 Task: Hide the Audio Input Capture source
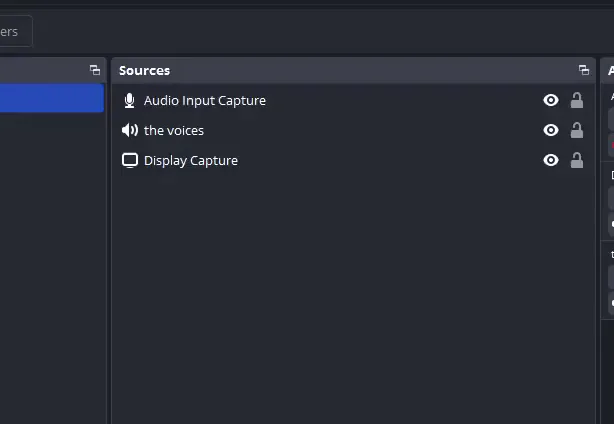pyautogui.click(x=551, y=101)
